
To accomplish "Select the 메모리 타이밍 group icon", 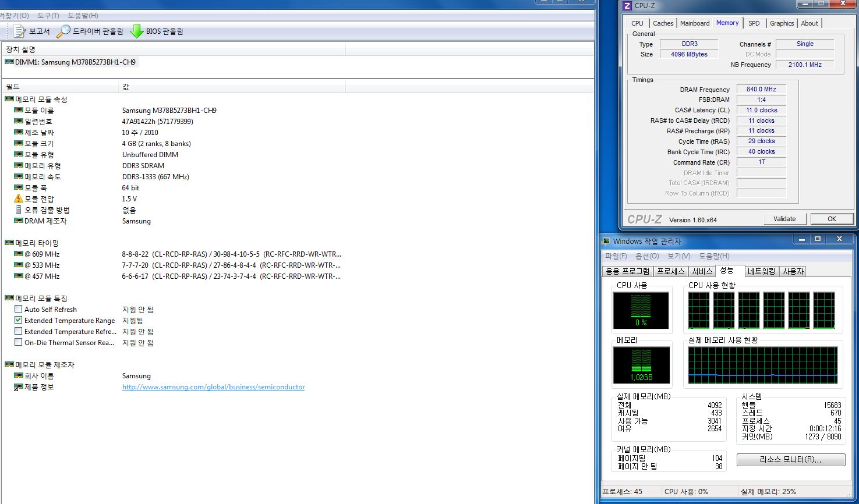I will click(x=9, y=243).
